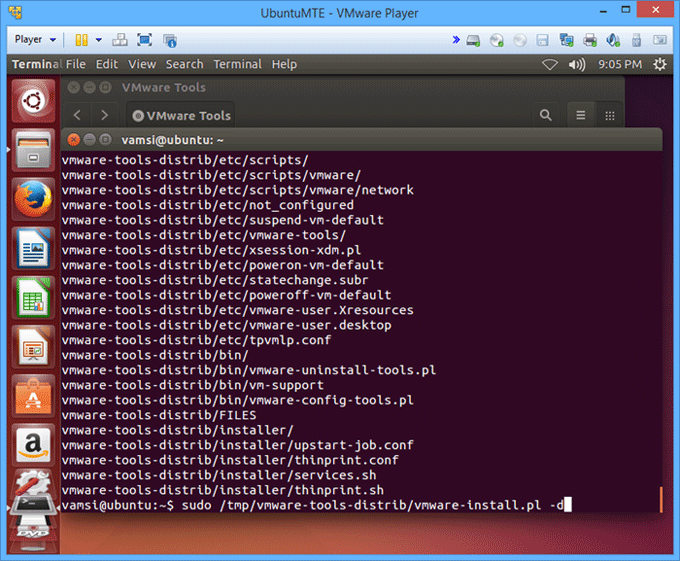Click the installer/upstart-job.conf output line
Image resolution: width=680 pixels, height=561 pixels.
(237, 445)
